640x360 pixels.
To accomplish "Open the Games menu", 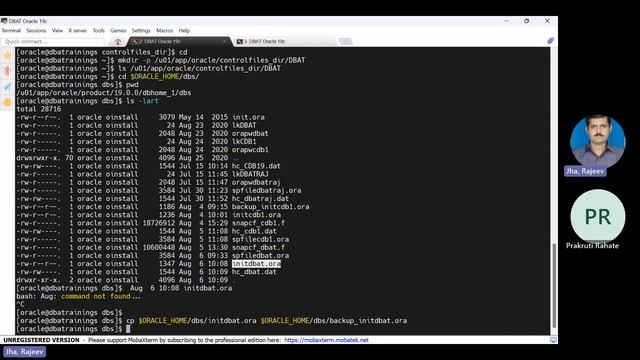I will [x=118, y=31].
